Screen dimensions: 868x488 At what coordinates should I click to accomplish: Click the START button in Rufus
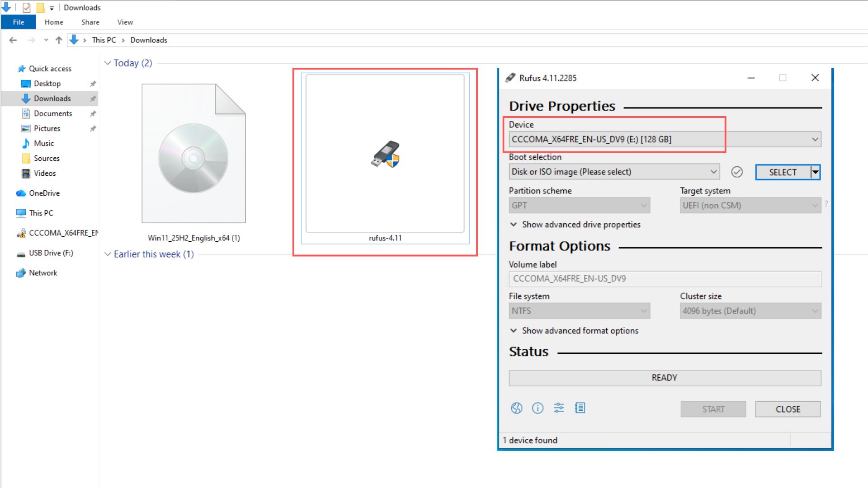coord(713,409)
